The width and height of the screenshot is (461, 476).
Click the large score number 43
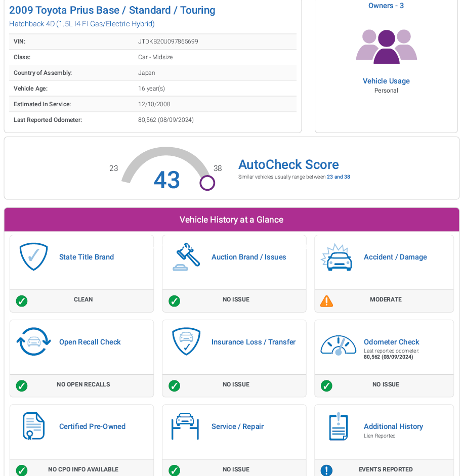click(x=166, y=180)
